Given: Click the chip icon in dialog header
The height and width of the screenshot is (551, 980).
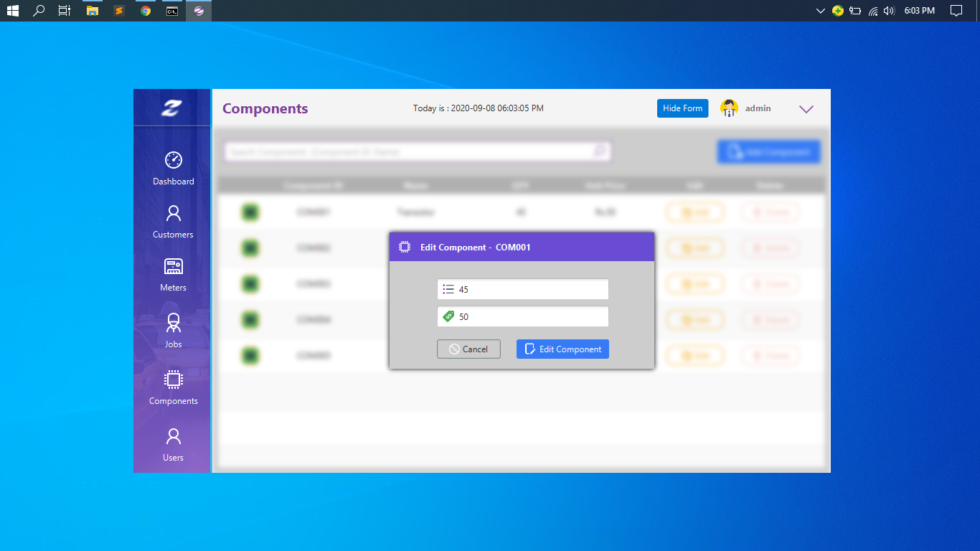Looking at the screenshot, I should click(x=405, y=247).
